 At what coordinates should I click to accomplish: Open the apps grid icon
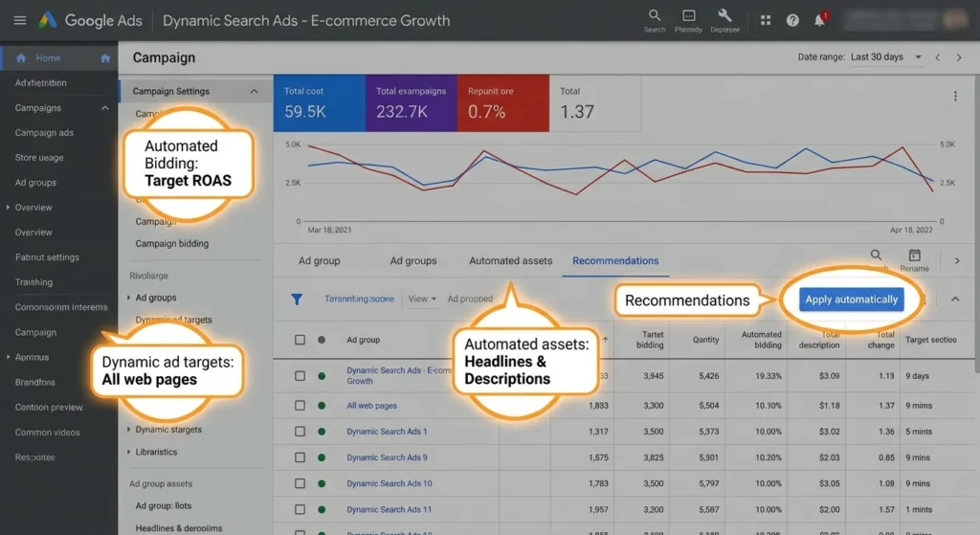coord(766,21)
